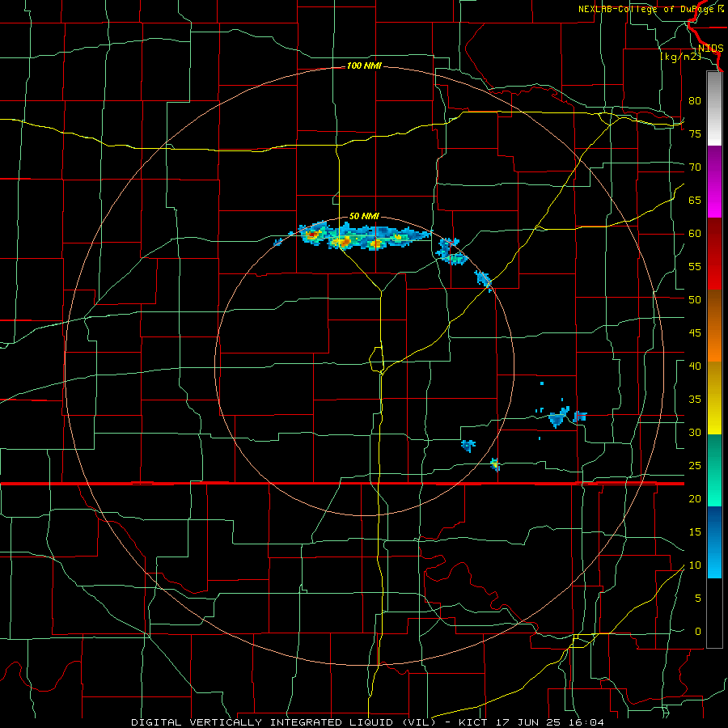Screen dimensions: 728x728
Task: Click the 50 NMI range ring label
Action: click(x=364, y=216)
